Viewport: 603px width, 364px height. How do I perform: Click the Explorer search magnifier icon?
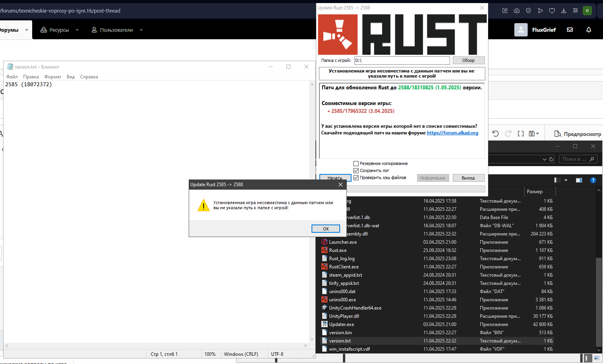point(592,159)
